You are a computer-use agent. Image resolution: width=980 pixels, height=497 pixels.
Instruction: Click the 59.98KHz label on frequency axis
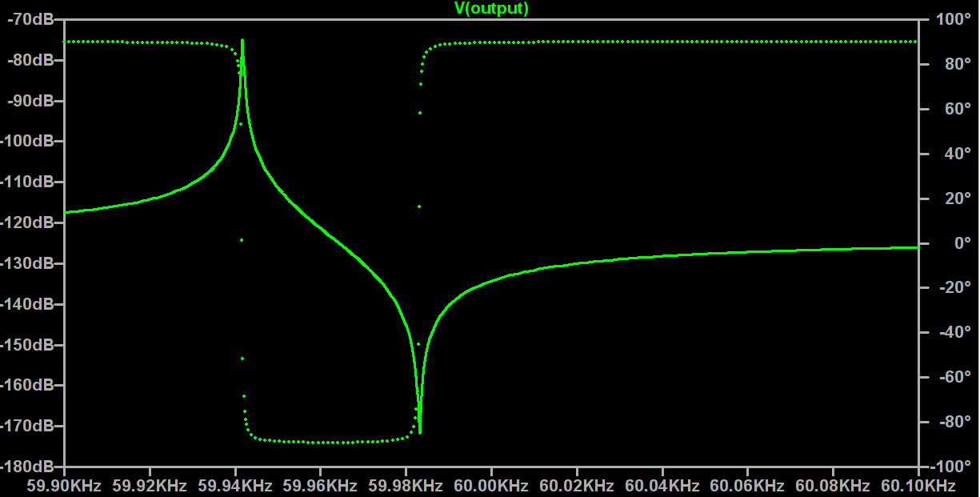(406, 486)
